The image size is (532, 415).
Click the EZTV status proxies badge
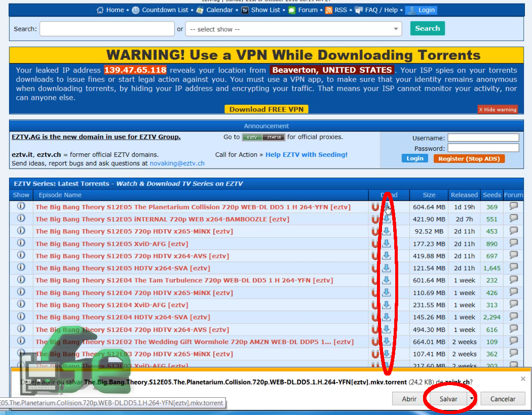(x=263, y=137)
